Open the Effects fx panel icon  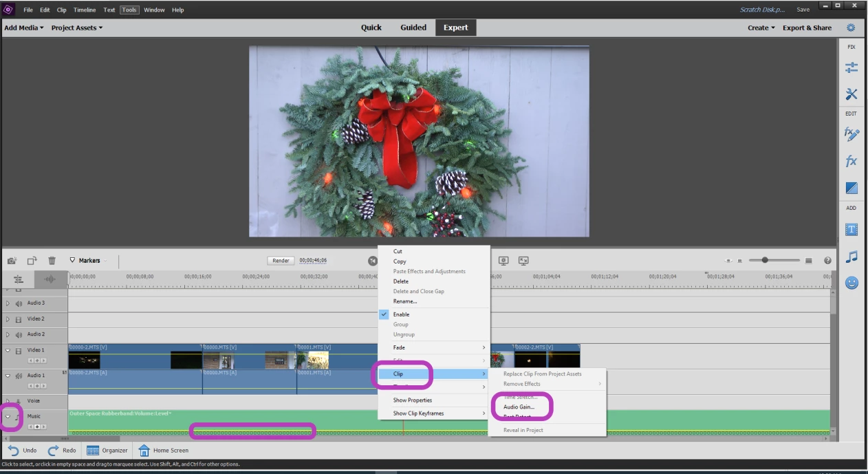click(851, 162)
